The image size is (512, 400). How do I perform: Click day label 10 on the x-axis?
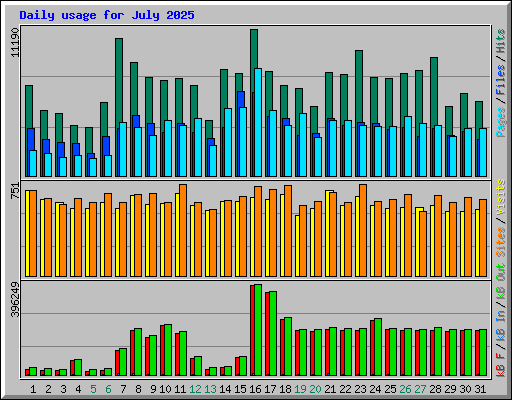tap(165, 389)
